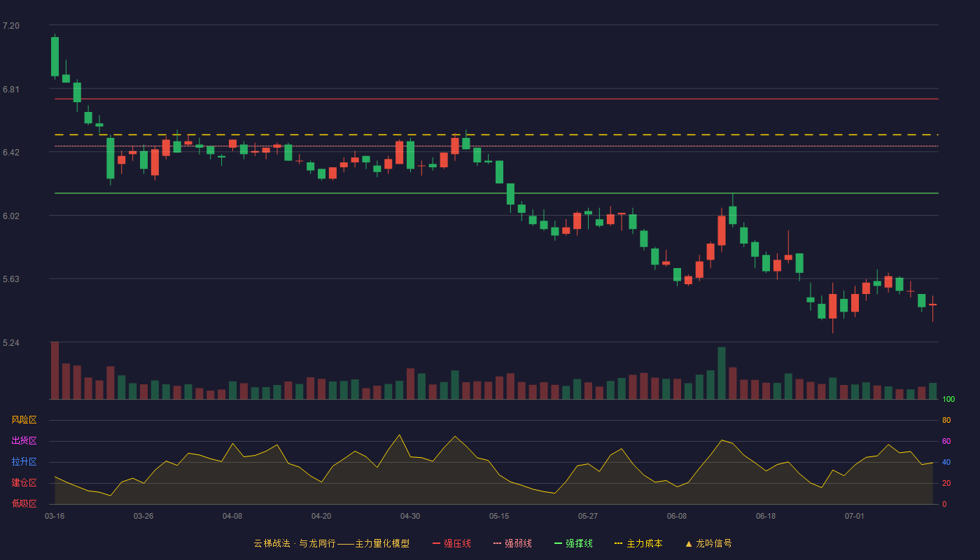Click the 风险区 zone label
980x560 pixels.
tap(24, 420)
